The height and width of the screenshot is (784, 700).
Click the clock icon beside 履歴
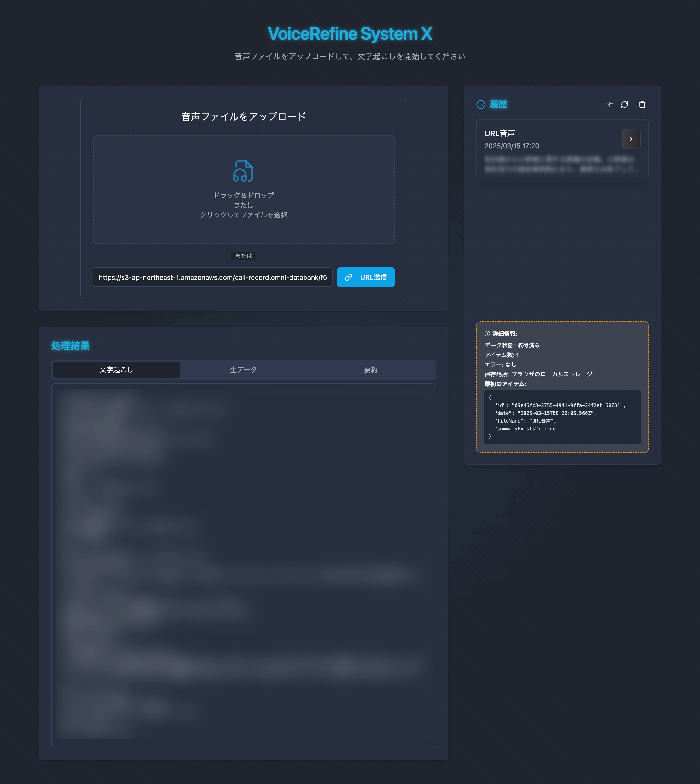481,105
